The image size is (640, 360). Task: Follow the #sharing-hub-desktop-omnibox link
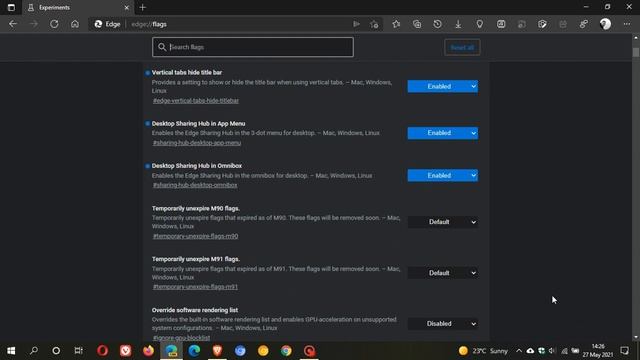tap(195, 185)
